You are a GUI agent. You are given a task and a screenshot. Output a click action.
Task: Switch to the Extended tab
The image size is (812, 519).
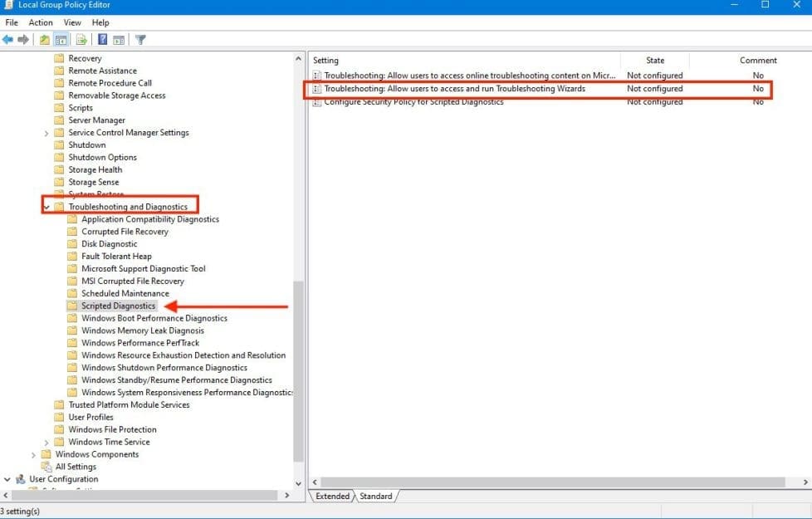pos(332,496)
